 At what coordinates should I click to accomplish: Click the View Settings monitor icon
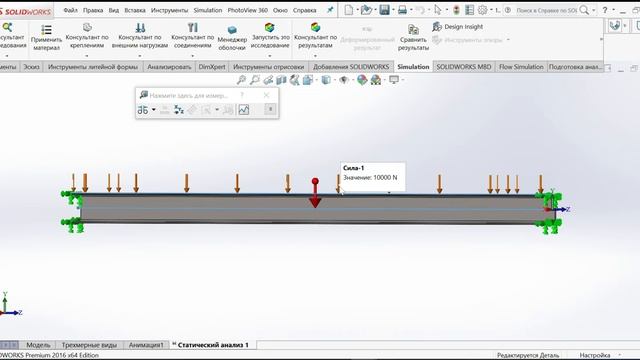pyautogui.click(x=393, y=80)
